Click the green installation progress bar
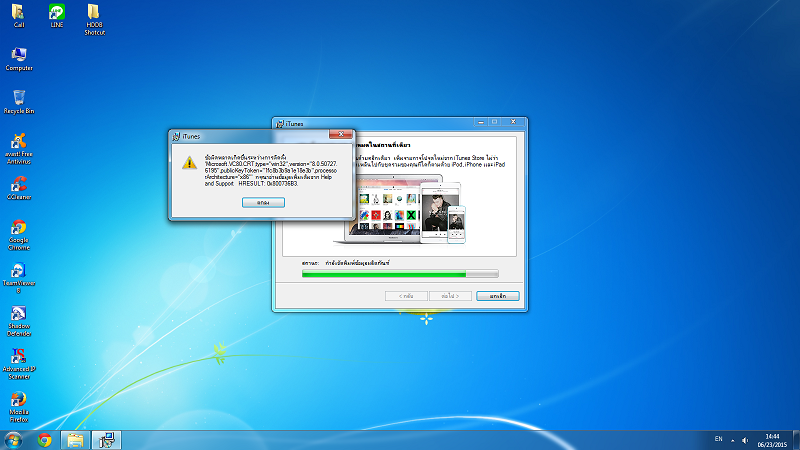 tap(400, 274)
